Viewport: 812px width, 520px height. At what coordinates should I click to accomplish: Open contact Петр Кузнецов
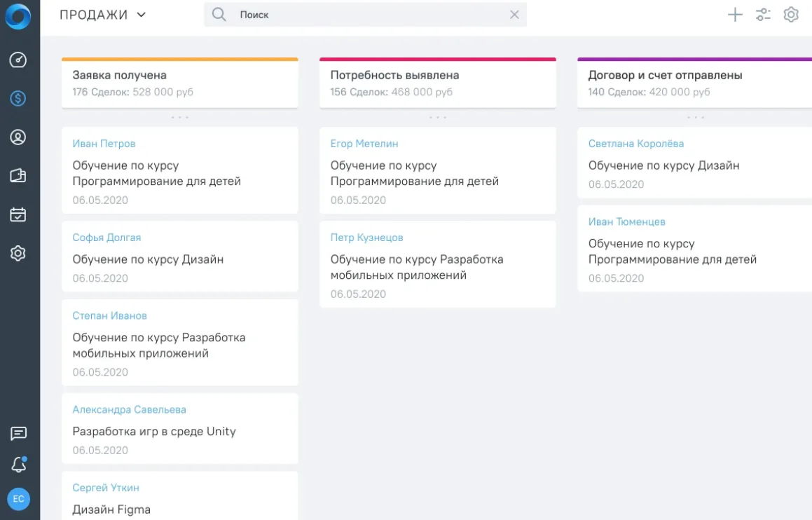(366, 237)
